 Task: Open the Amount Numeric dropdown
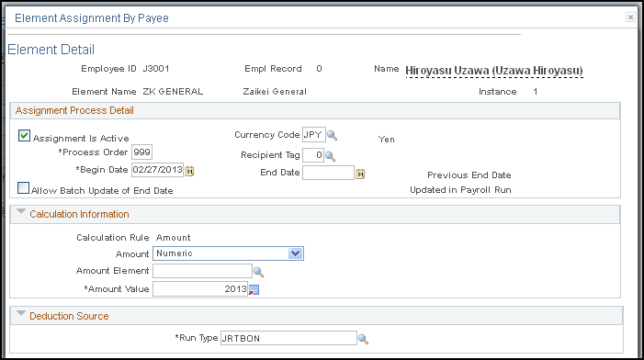(228, 253)
